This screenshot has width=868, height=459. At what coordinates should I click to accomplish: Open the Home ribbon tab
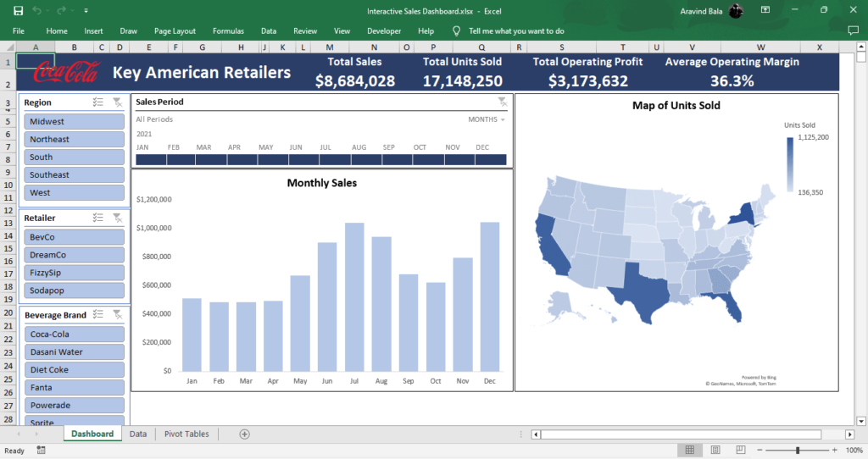click(x=57, y=31)
